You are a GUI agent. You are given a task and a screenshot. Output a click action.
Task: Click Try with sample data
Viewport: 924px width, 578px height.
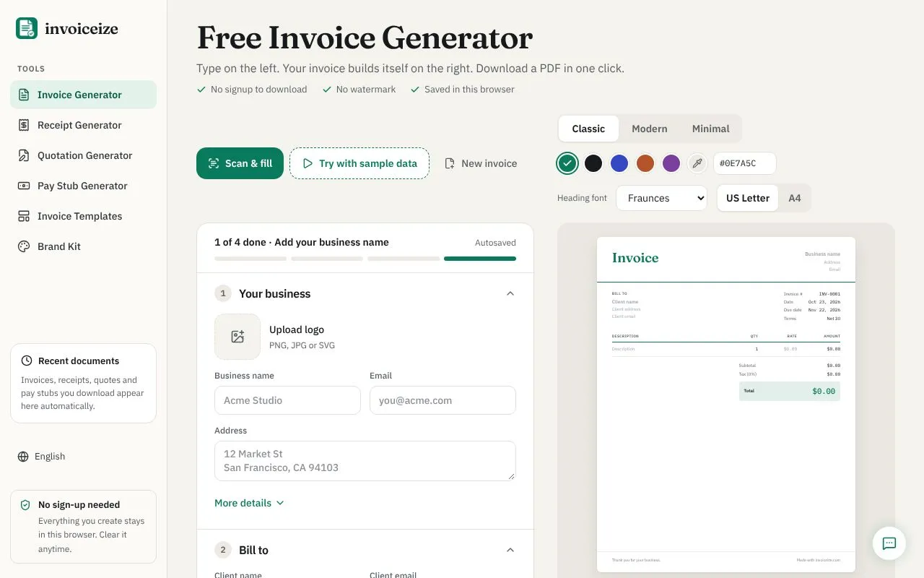point(359,163)
